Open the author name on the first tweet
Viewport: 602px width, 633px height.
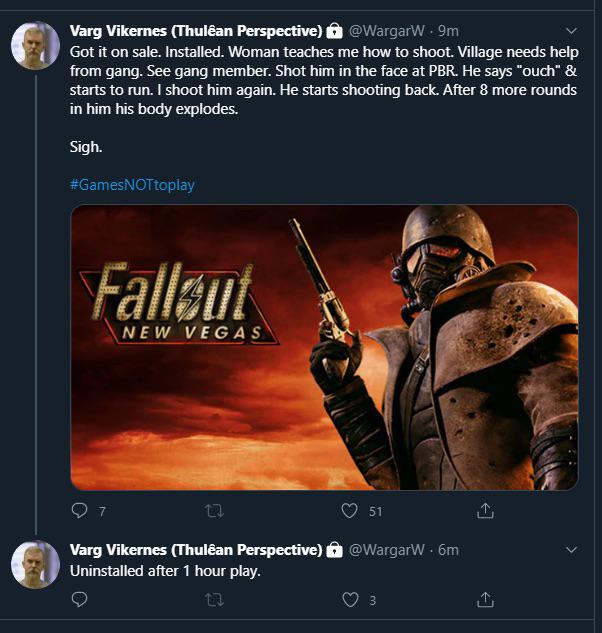click(196, 31)
